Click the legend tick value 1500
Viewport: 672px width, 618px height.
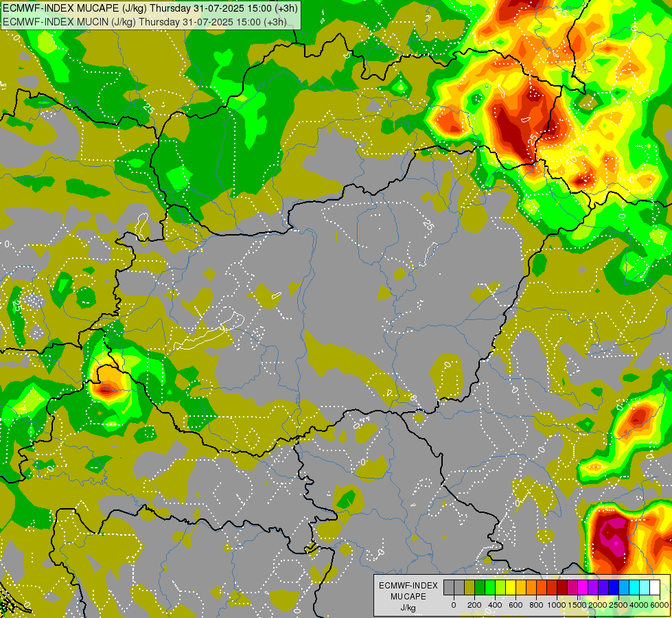point(577,605)
